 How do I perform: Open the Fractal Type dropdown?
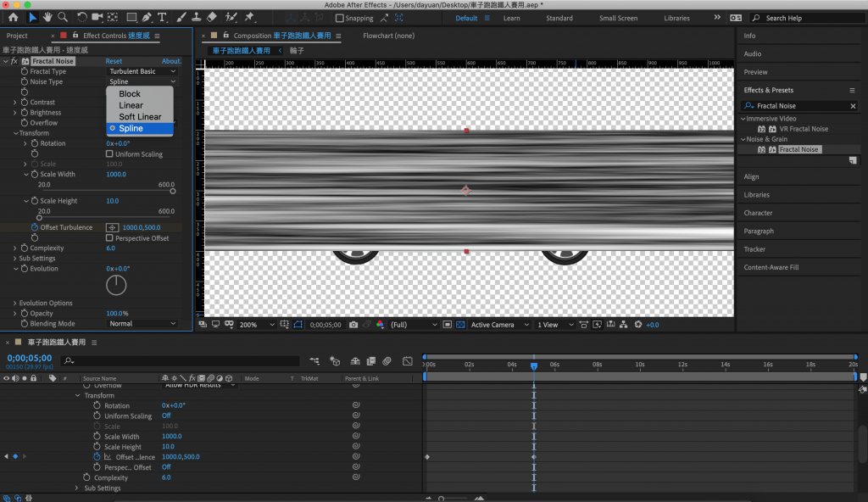[142, 72]
